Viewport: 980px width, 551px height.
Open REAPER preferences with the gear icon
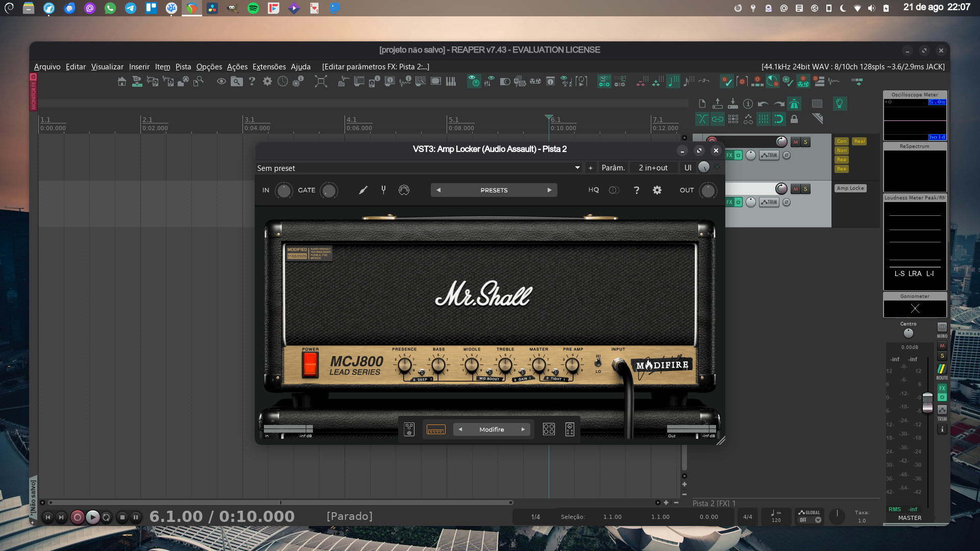coord(268,82)
